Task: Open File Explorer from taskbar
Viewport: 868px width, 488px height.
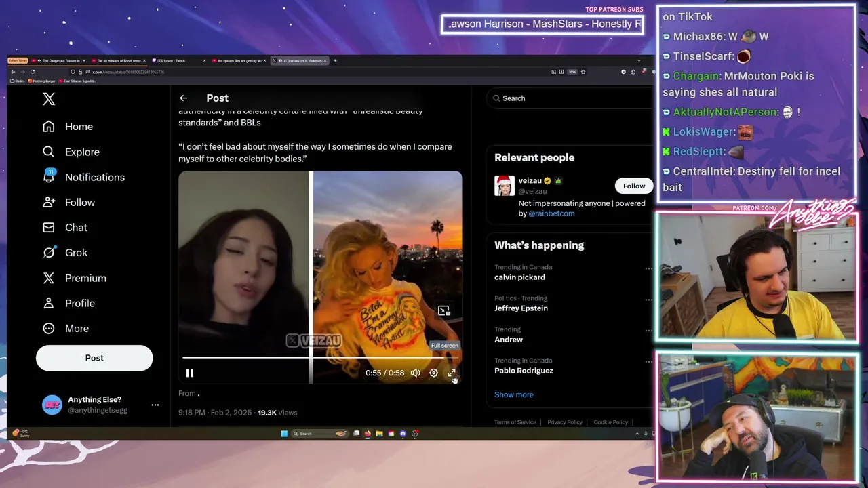Action: click(379, 434)
